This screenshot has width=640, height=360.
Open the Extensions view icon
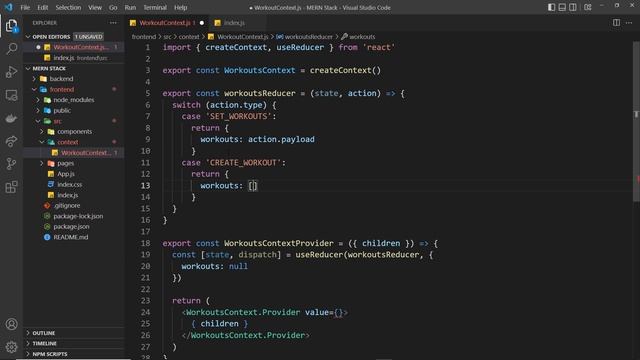pos(11,187)
